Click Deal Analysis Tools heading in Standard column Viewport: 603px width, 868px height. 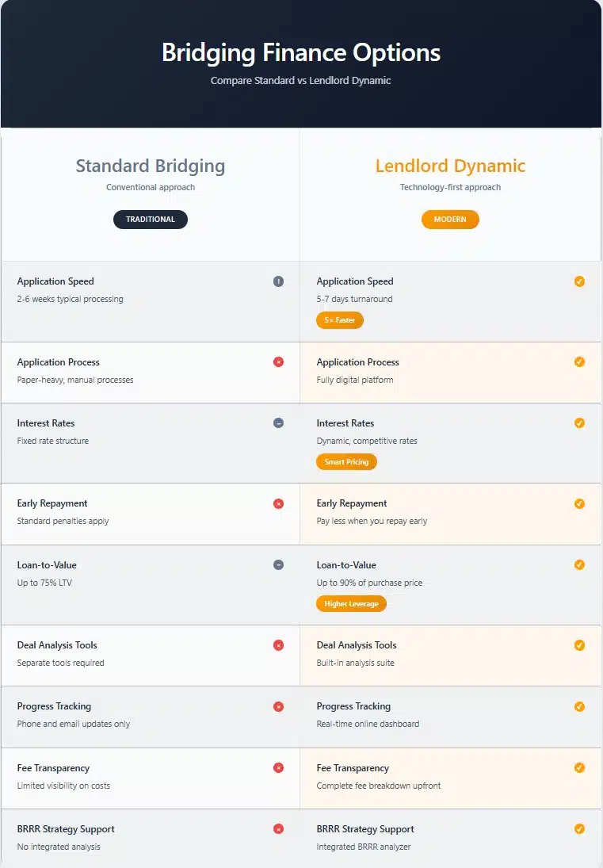57,645
